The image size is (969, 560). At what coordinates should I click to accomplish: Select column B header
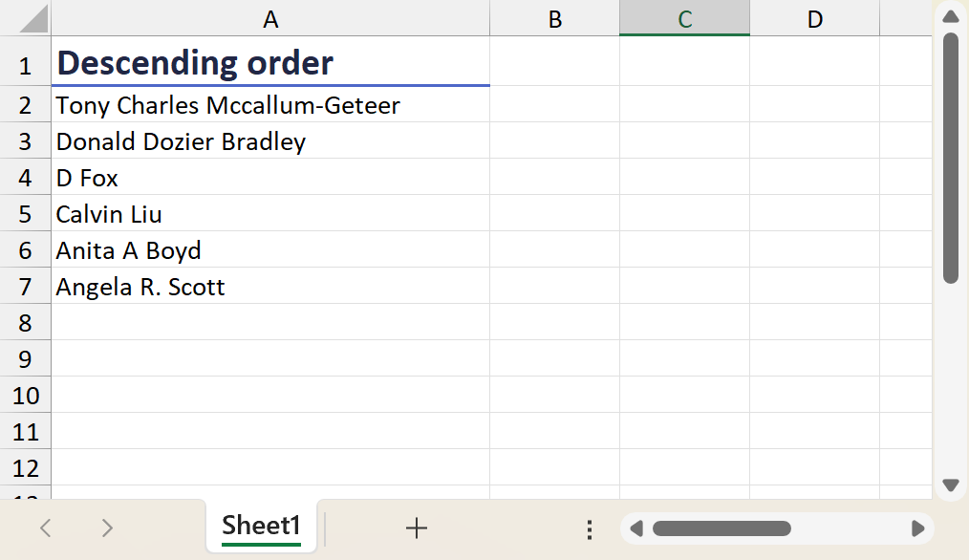(x=554, y=19)
